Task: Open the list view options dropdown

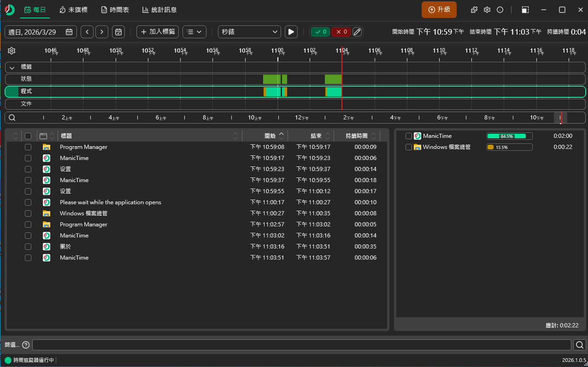Action: (x=194, y=32)
